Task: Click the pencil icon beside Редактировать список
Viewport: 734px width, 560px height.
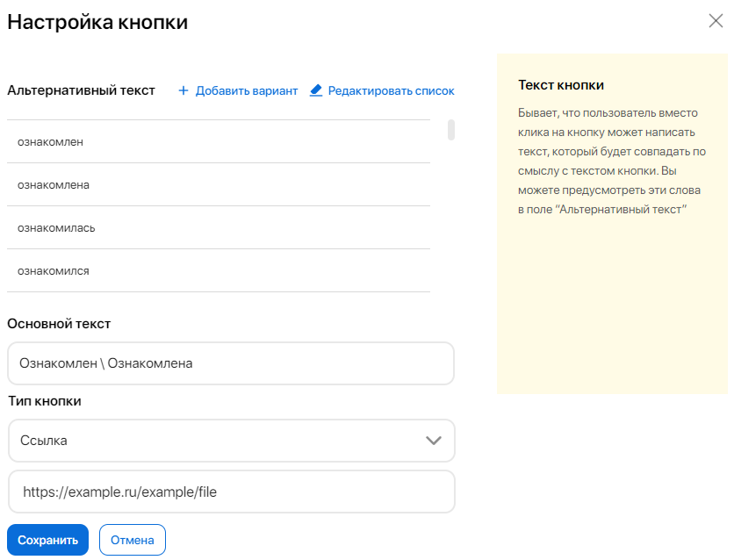Action: tap(317, 90)
